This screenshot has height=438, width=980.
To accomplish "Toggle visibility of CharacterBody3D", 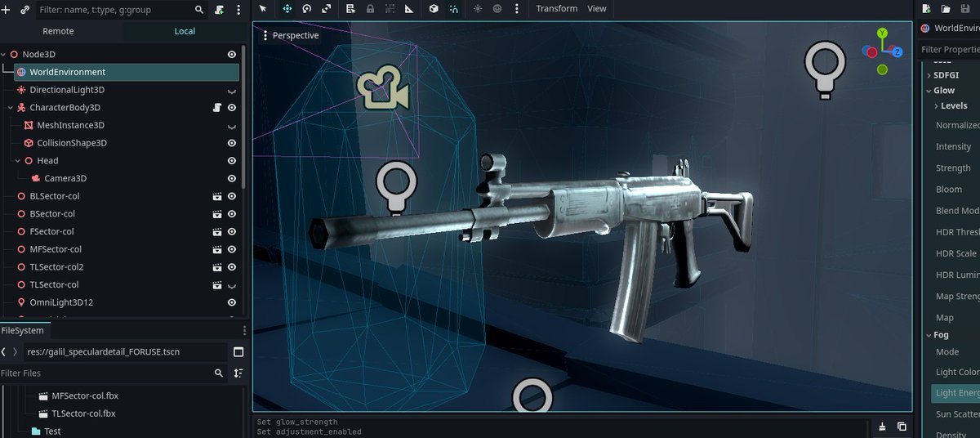I will point(232,108).
